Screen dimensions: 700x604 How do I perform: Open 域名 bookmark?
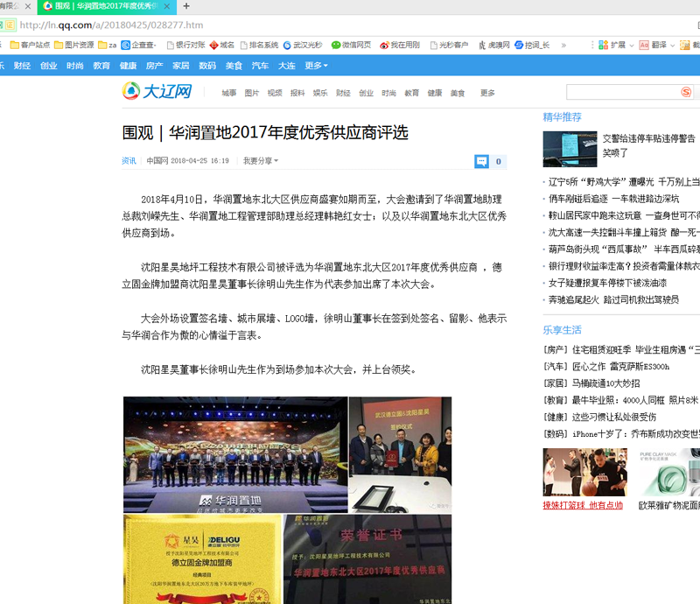tap(222, 45)
